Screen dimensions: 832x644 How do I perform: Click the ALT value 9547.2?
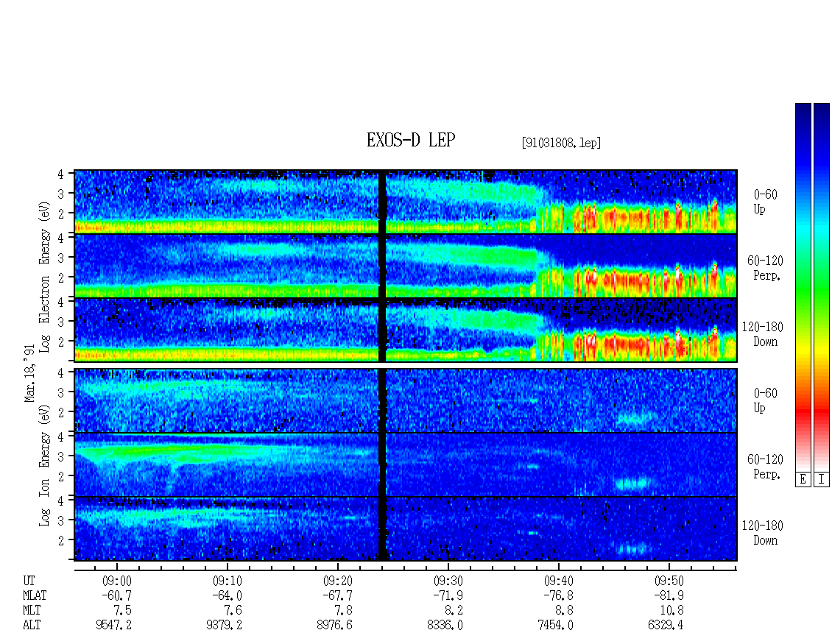(113, 625)
